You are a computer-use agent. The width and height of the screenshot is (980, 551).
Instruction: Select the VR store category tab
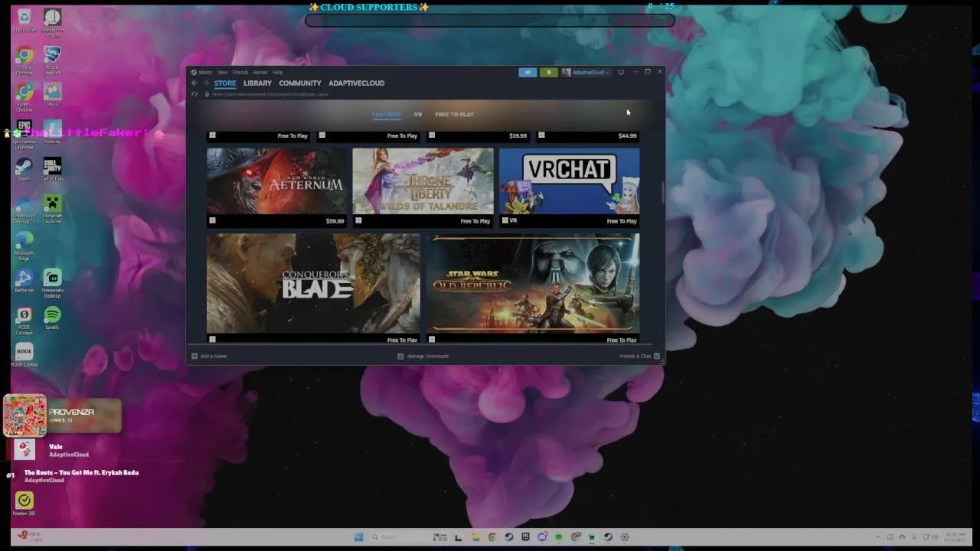point(418,114)
